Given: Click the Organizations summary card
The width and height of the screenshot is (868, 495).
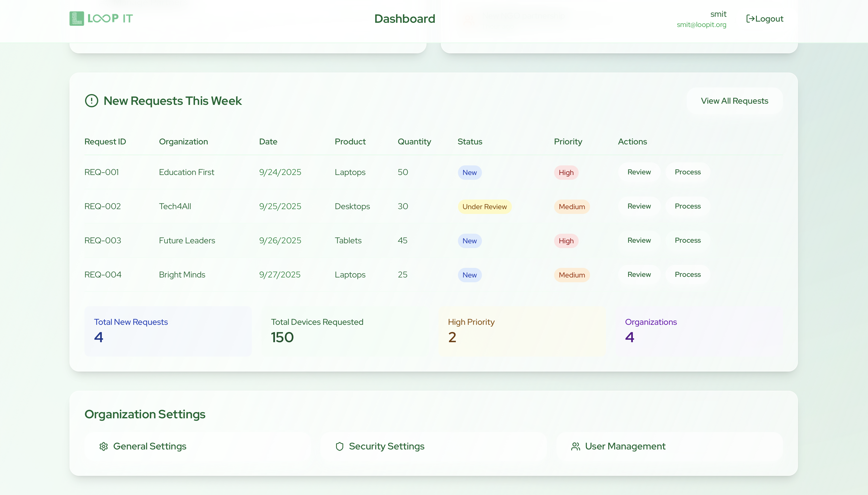Looking at the screenshot, I should pos(699,331).
